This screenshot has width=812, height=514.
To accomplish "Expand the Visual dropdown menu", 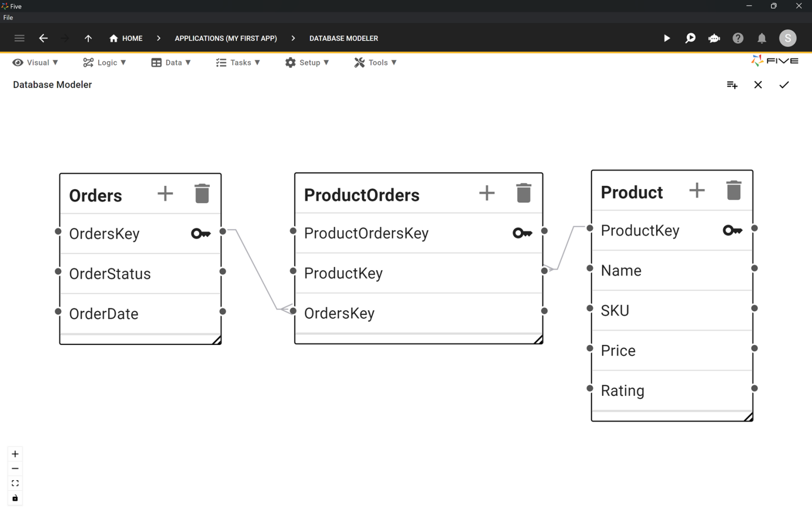I will pos(35,62).
